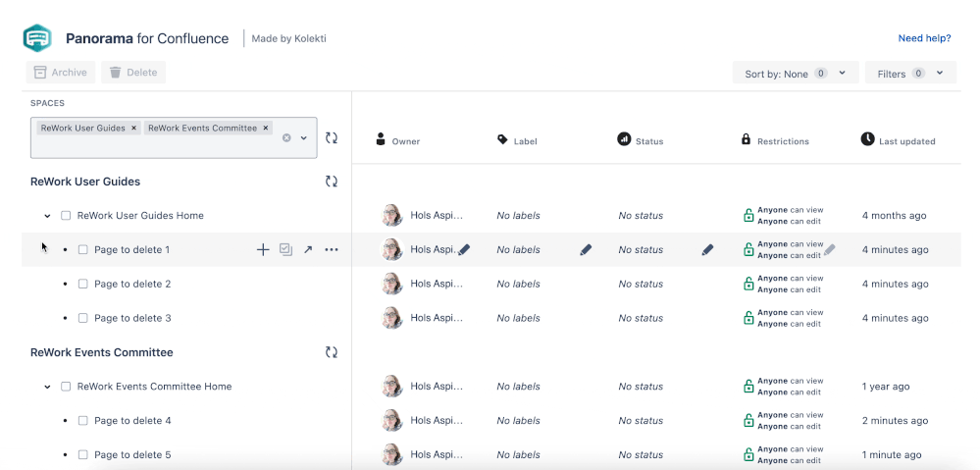This screenshot has width=980, height=470.
Task: Open Page to delete 1 in new window
Action: tap(307, 250)
